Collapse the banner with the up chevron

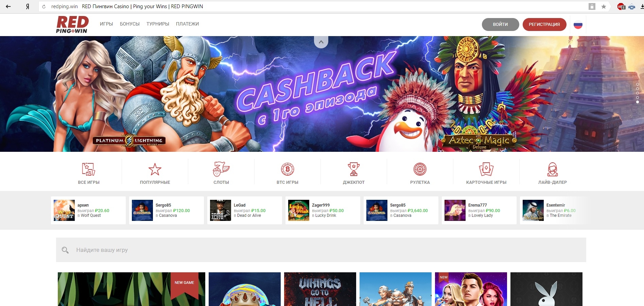click(321, 42)
